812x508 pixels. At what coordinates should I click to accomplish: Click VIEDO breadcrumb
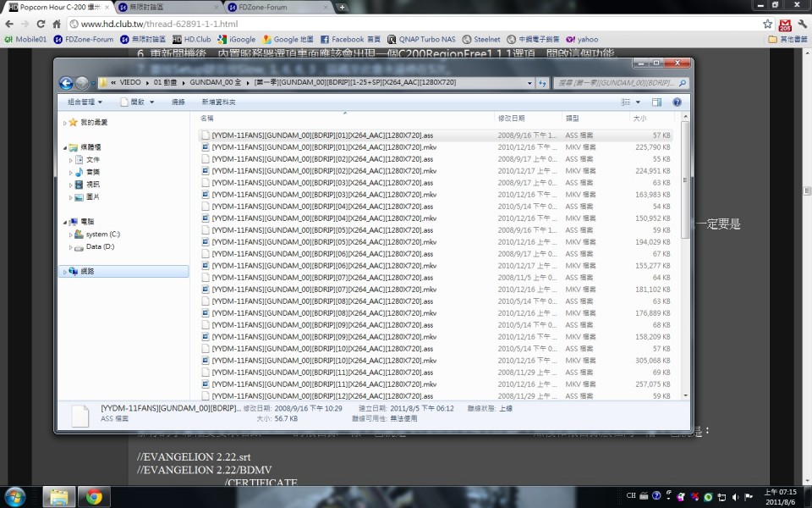pyautogui.click(x=130, y=82)
